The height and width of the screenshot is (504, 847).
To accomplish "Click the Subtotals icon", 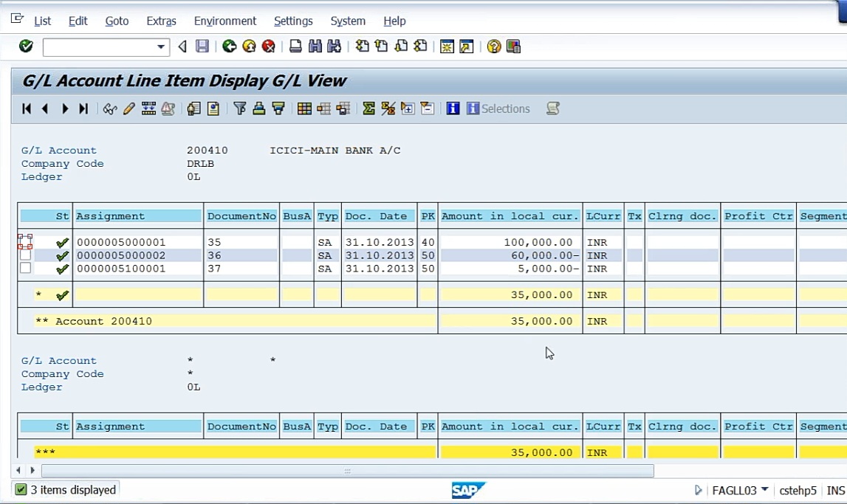I will pyautogui.click(x=388, y=108).
